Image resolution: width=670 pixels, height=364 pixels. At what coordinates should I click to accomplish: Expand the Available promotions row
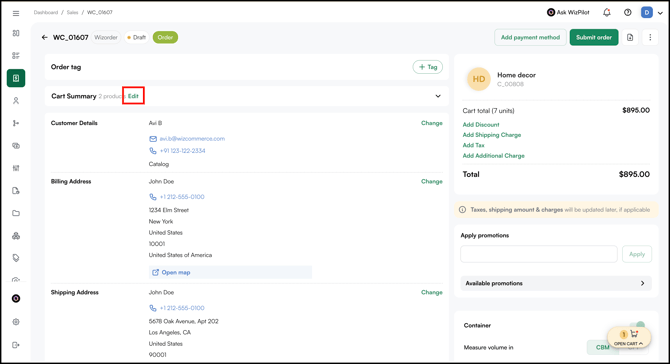point(556,283)
